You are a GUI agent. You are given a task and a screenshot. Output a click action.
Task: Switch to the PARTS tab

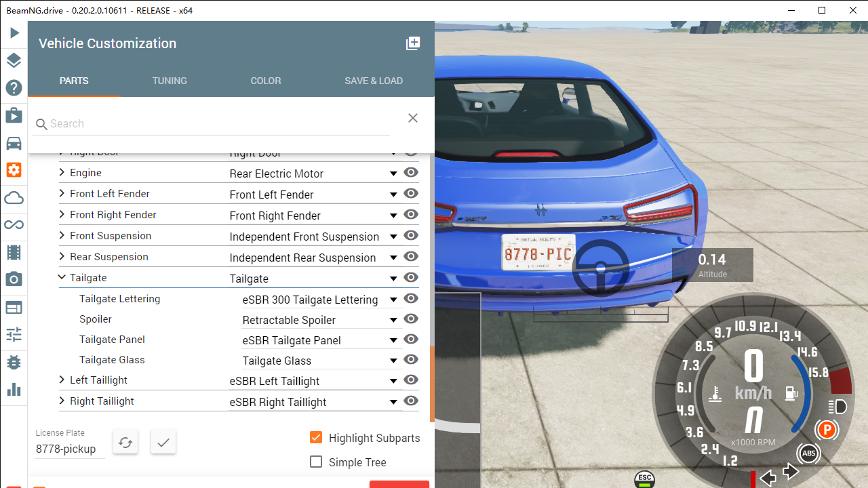pos(74,81)
